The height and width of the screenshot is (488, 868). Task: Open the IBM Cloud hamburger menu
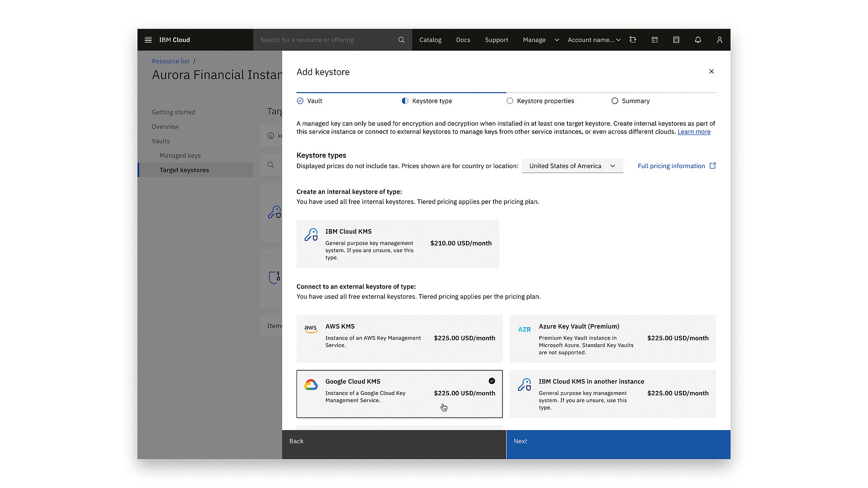[x=148, y=40]
